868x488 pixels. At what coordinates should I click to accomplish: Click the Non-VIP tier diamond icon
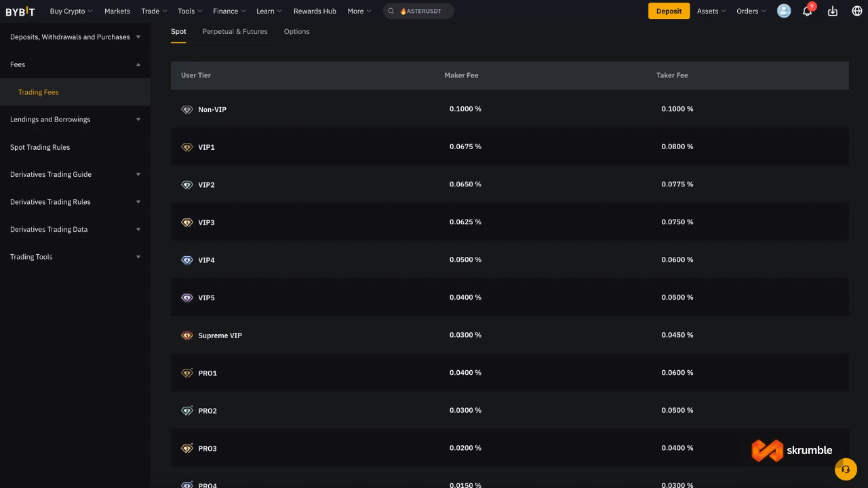(187, 109)
